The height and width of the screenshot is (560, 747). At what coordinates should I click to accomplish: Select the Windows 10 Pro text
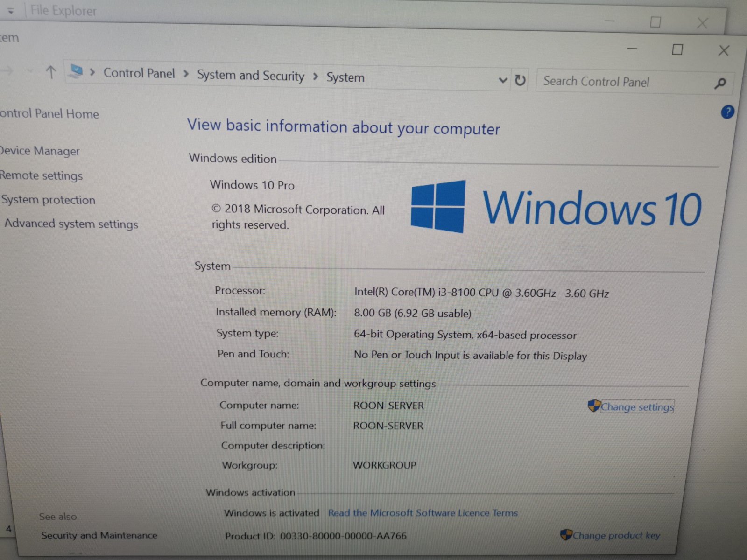252,185
